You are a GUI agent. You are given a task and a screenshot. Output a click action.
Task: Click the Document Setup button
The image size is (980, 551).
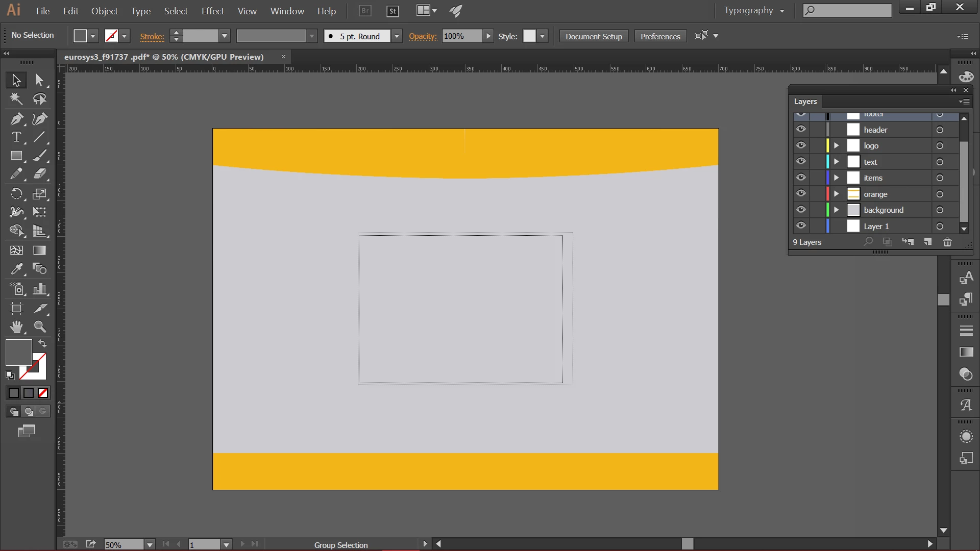594,36
